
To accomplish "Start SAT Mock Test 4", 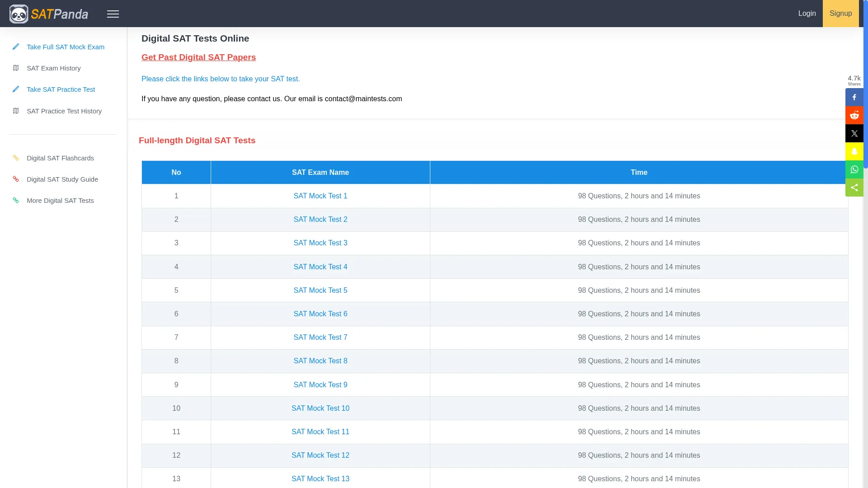I will click(x=321, y=267).
